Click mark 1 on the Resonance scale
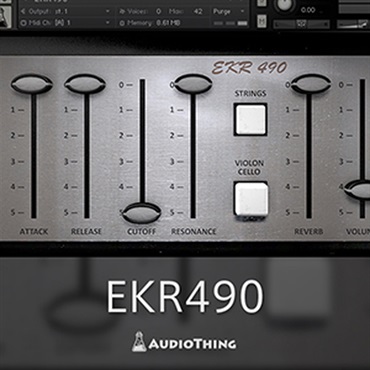This screenshot has width=370, height=370. coord(176,110)
